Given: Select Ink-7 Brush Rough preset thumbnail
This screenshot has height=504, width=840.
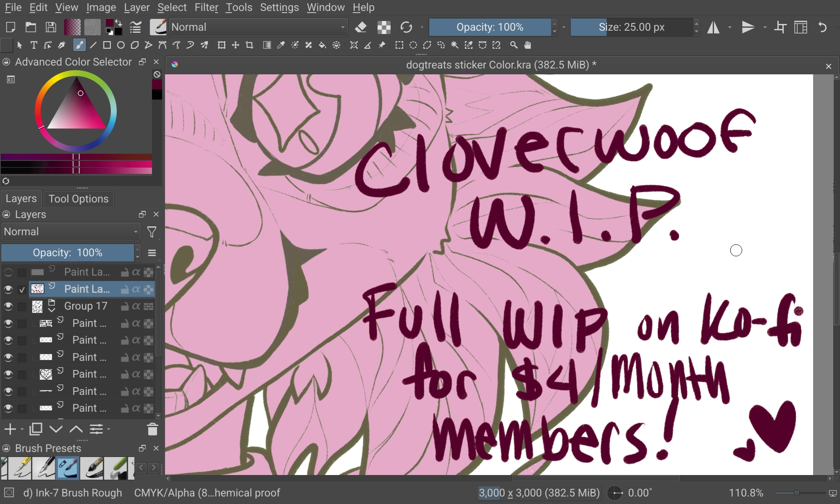Looking at the screenshot, I should [x=68, y=468].
